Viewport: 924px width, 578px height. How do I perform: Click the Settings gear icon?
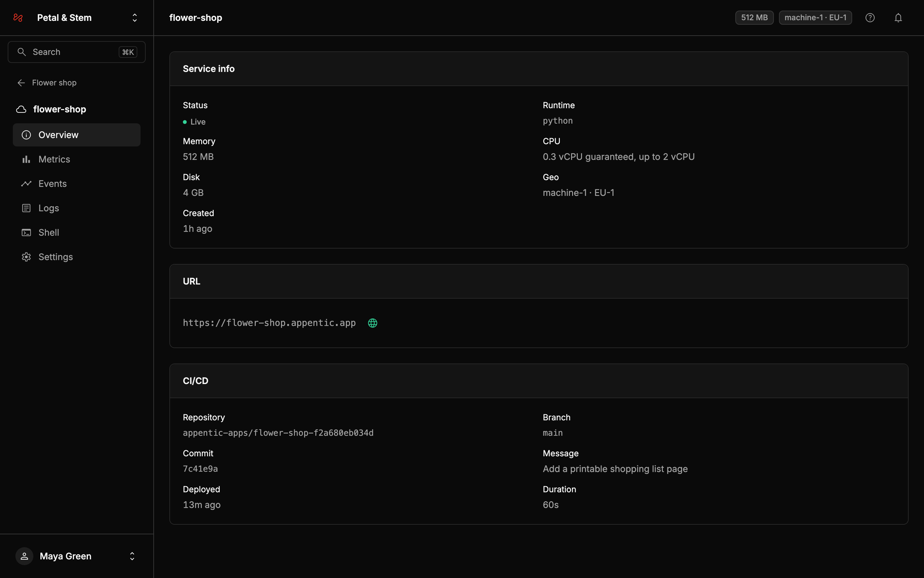(x=26, y=257)
